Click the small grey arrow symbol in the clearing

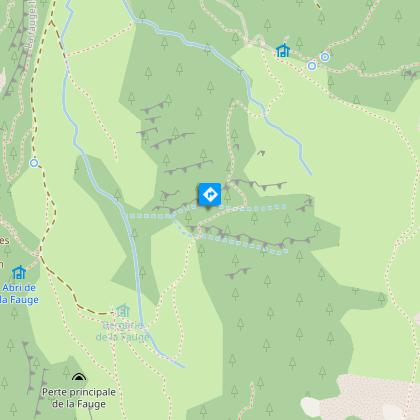(x=261, y=153)
